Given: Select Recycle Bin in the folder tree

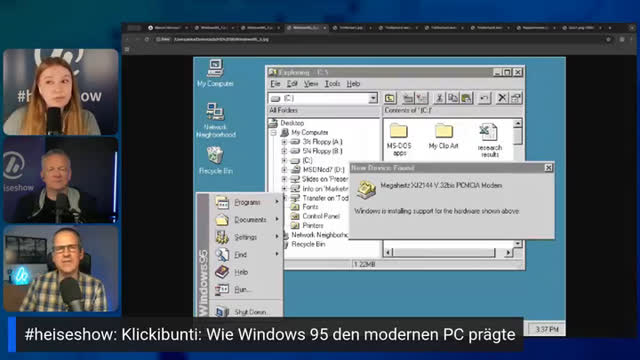Looking at the screenshot, I should pos(308,244).
